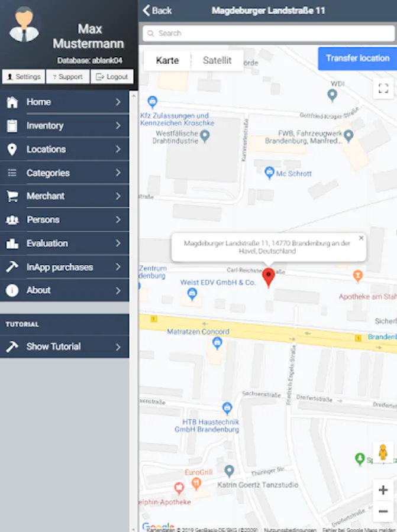This screenshot has height=532, width=397.
Task: Open the Nutzungsbedingungen link
Action: 290,529
